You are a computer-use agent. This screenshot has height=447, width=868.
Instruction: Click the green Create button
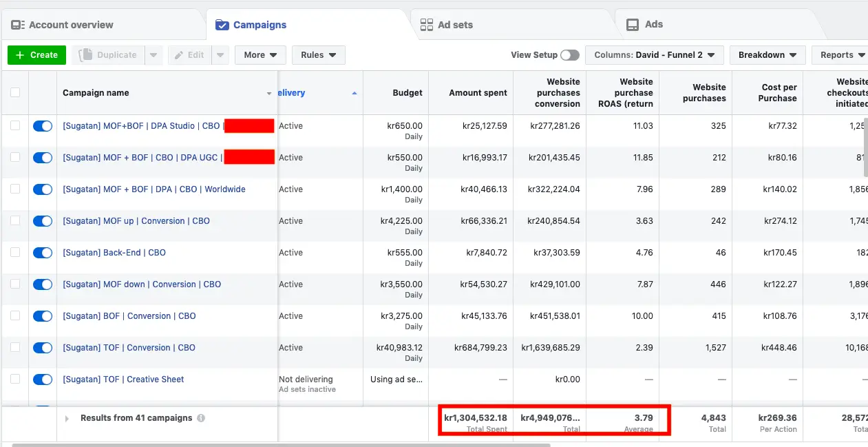(x=36, y=55)
